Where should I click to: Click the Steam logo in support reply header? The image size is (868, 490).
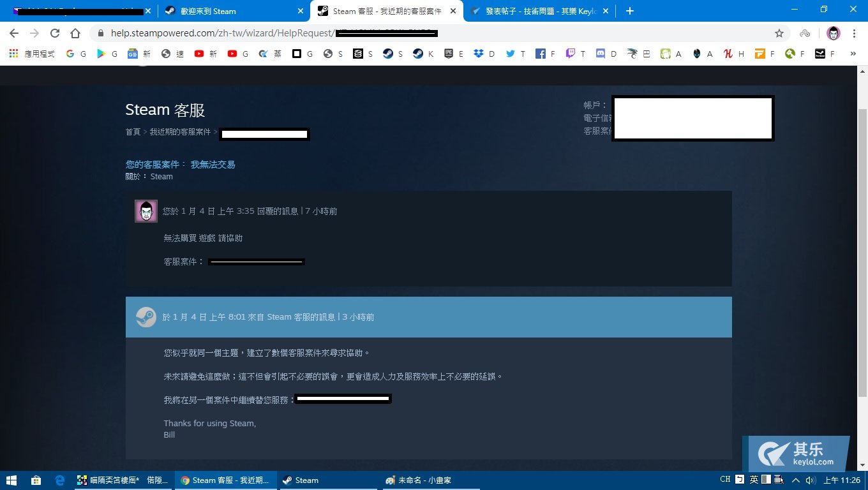click(x=146, y=317)
